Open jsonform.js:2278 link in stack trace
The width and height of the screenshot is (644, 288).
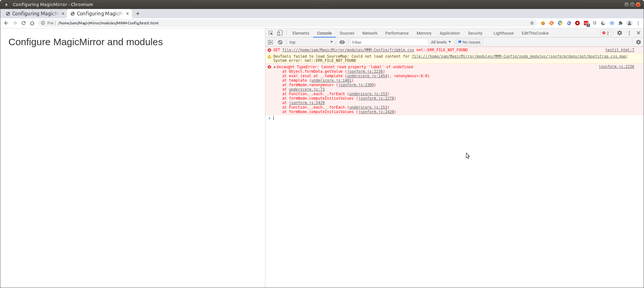tap(376, 98)
